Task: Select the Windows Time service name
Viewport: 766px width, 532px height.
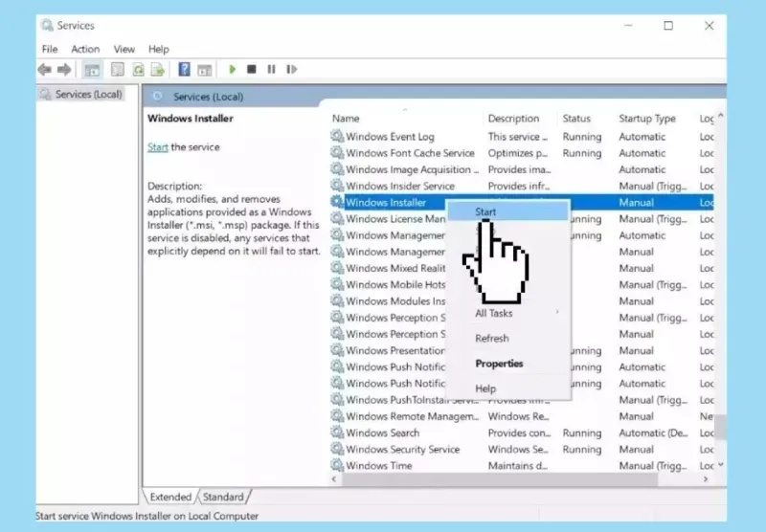Action: point(378,466)
